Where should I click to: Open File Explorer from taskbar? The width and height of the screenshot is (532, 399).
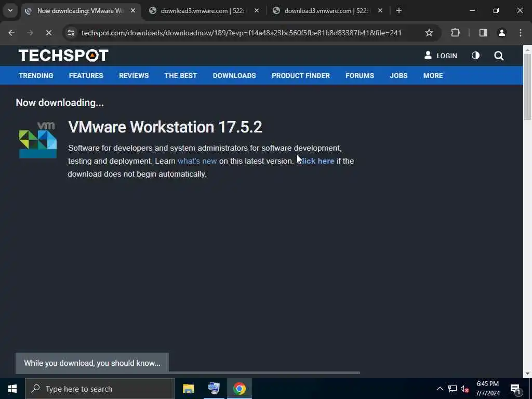click(x=188, y=389)
